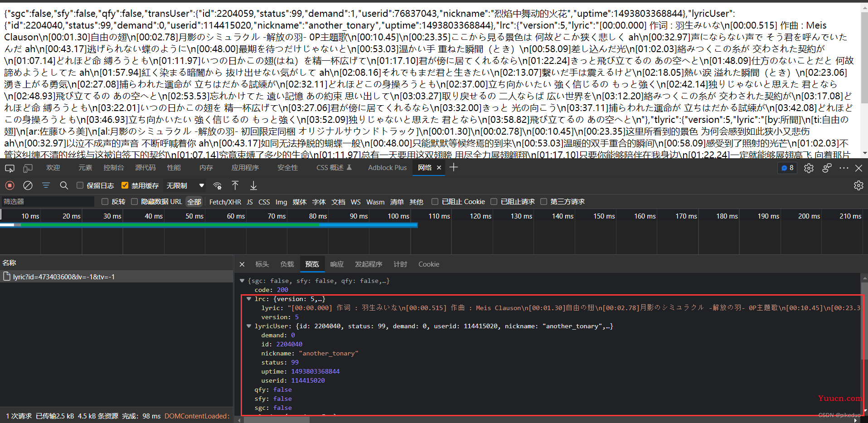Enable 第三方请求 checkbox
Screen dimensions: 868x423
tap(543, 202)
